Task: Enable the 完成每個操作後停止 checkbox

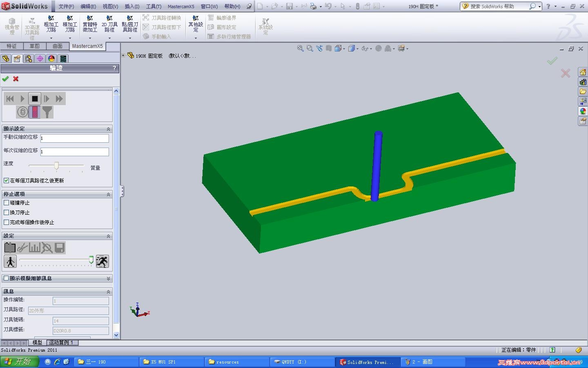Action: [x=6, y=222]
